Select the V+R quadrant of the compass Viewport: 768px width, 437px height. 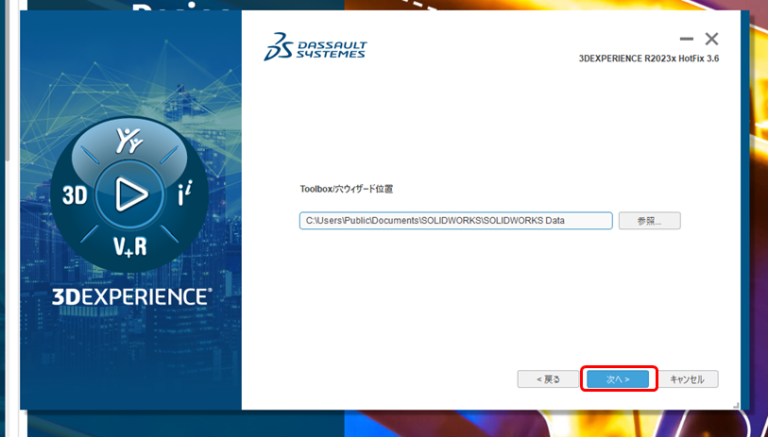click(x=129, y=246)
